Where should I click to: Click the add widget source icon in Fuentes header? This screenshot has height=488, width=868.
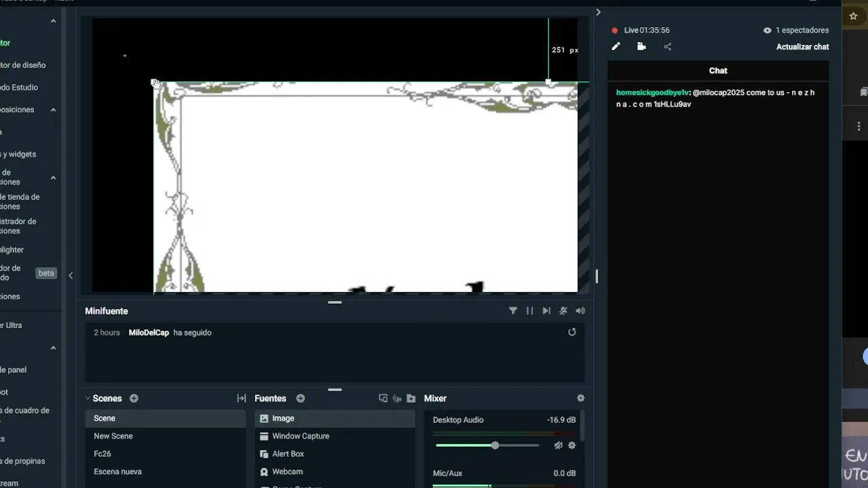pos(383,399)
